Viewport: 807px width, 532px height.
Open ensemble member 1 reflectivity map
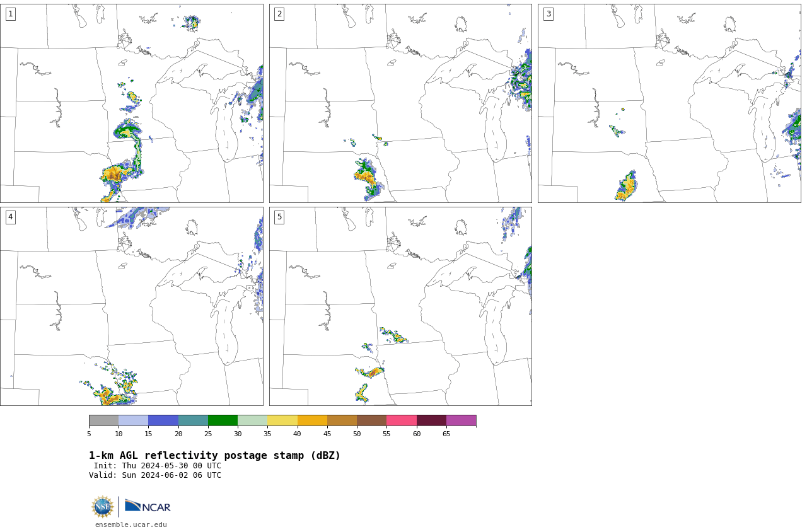point(131,103)
